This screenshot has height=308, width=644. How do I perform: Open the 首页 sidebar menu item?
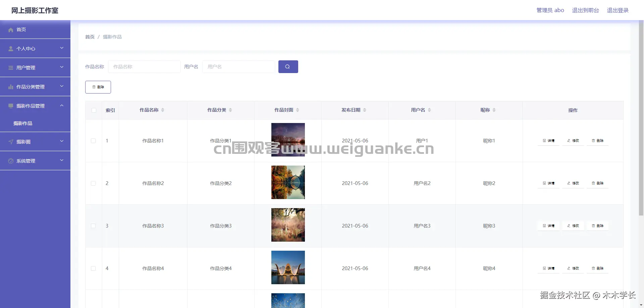point(35,29)
